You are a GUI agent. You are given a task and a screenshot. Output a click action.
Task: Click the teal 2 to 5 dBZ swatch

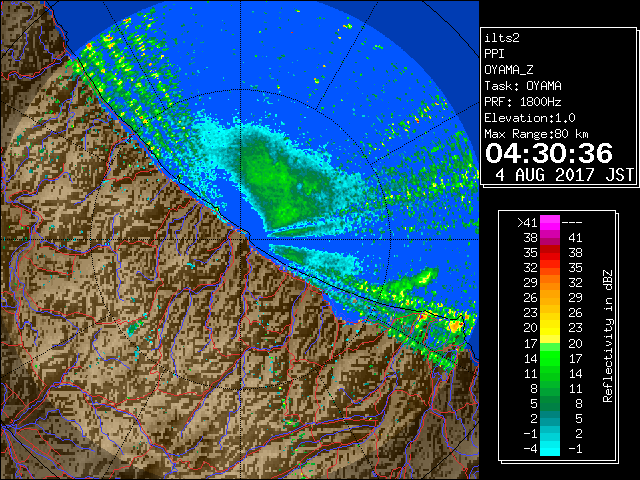(x=549, y=418)
